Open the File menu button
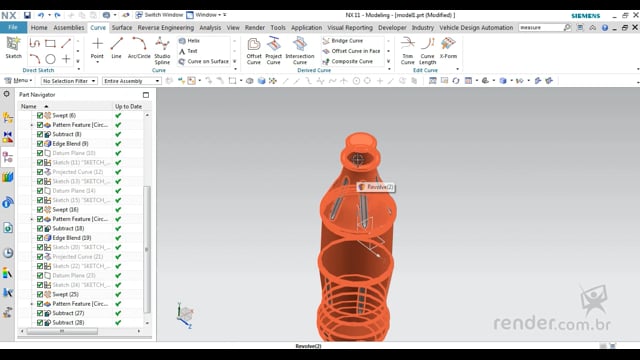The width and height of the screenshot is (640, 360). point(13,27)
